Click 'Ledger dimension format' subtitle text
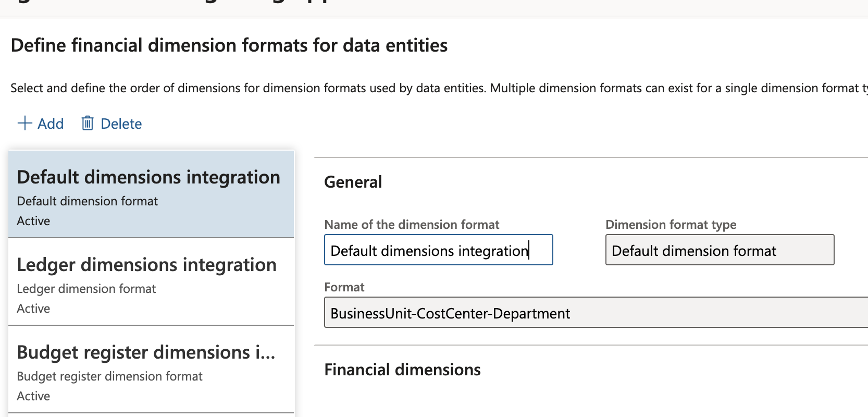Screen dimensions: 868x417 [x=86, y=289]
